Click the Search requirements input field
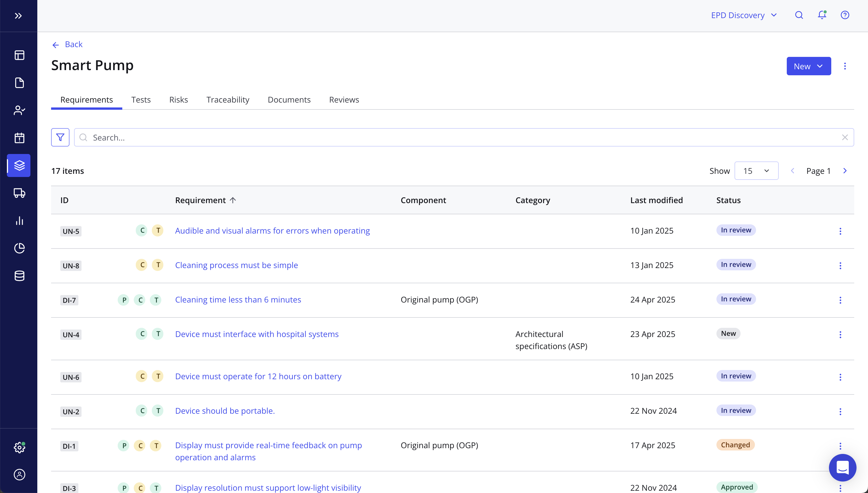Viewport: 868px width, 493px height. [464, 137]
